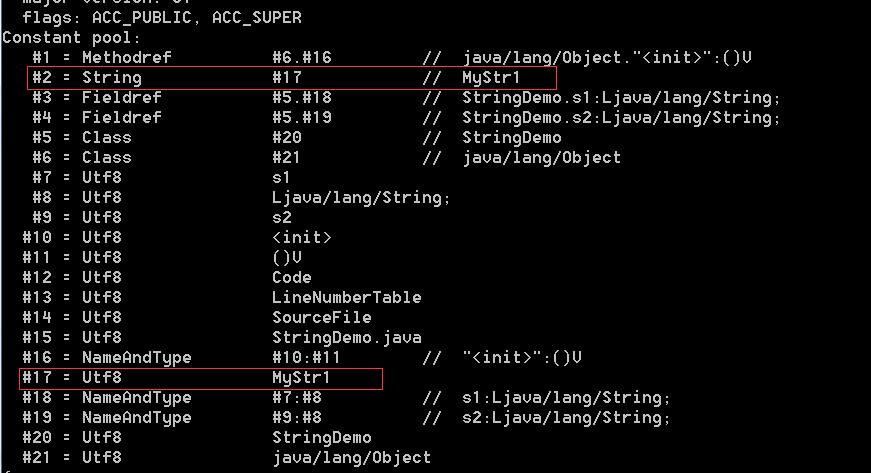The width and height of the screenshot is (871, 473).
Task: Click the Ljava/lang/String; value on line #8
Action: tap(361, 198)
